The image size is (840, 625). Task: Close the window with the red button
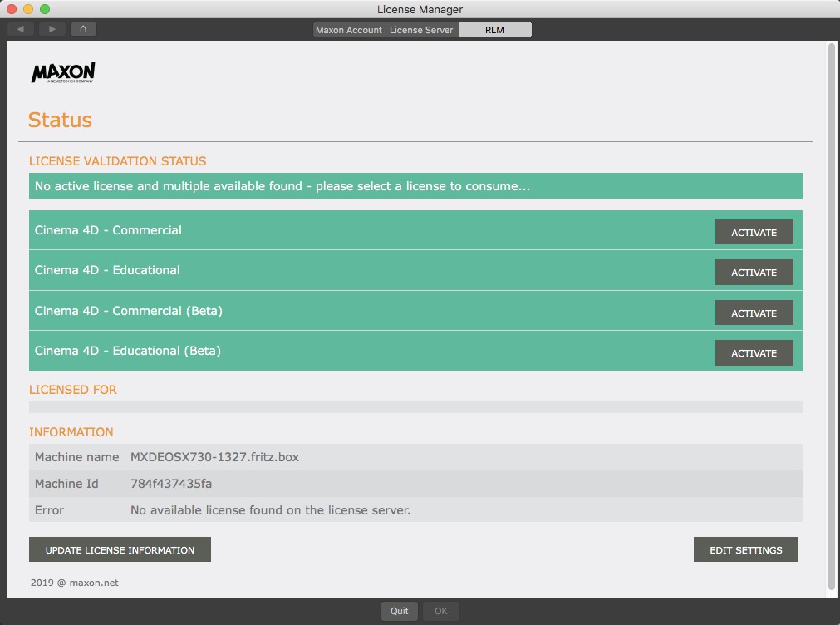(x=12, y=9)
